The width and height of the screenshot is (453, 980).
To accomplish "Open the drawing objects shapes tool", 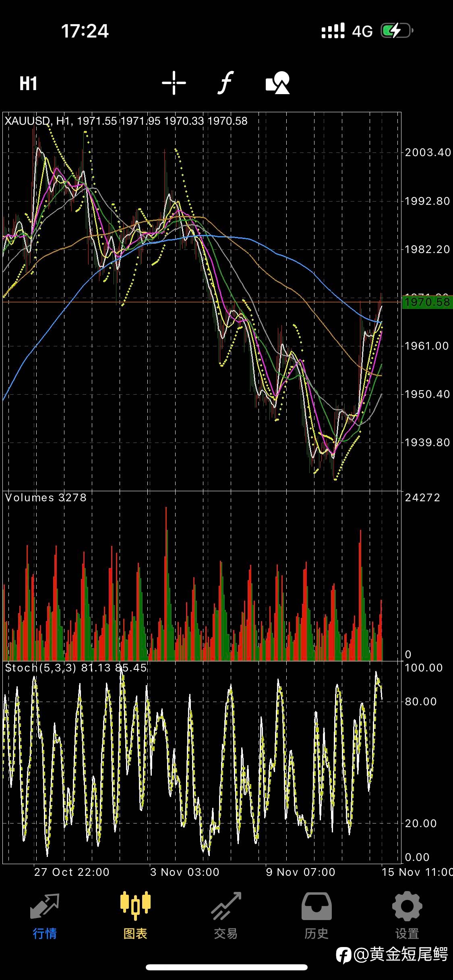I will pyautogui.click(x=278, y=83).
